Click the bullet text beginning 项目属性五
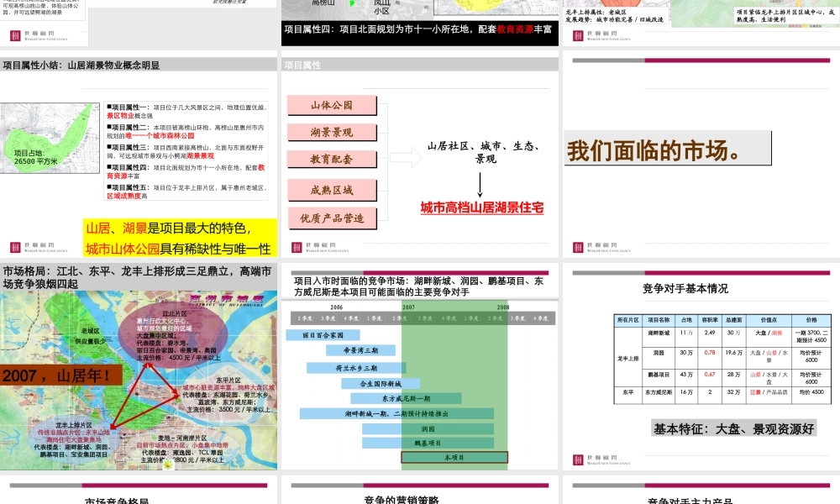The image size is (840, 504). click(x=187, y=192)
